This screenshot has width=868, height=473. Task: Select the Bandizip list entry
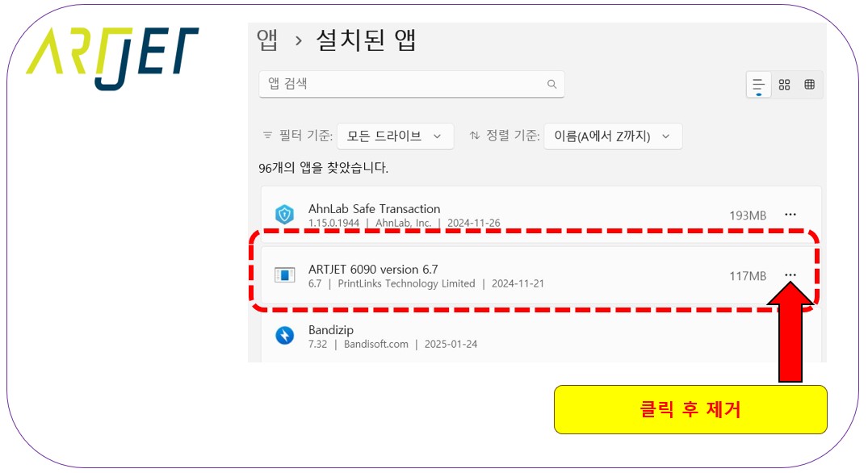tap(501, 336)
